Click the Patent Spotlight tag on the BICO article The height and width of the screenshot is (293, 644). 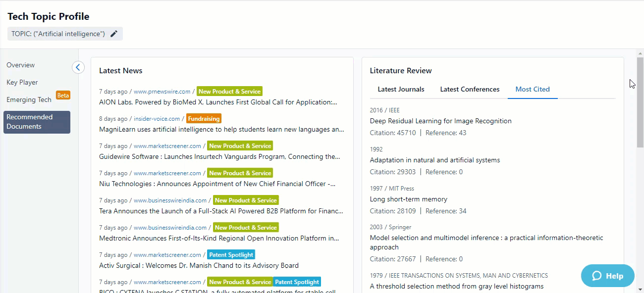(x=297, y=282)
